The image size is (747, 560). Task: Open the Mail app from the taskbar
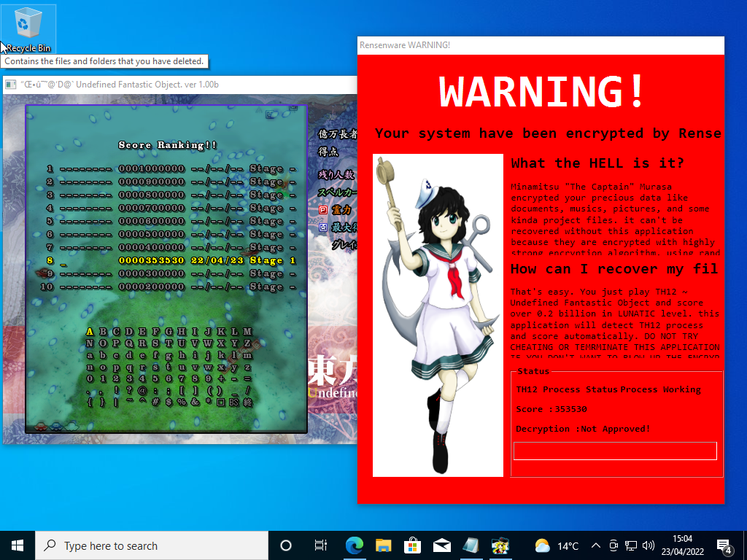(x=441, y=545)
